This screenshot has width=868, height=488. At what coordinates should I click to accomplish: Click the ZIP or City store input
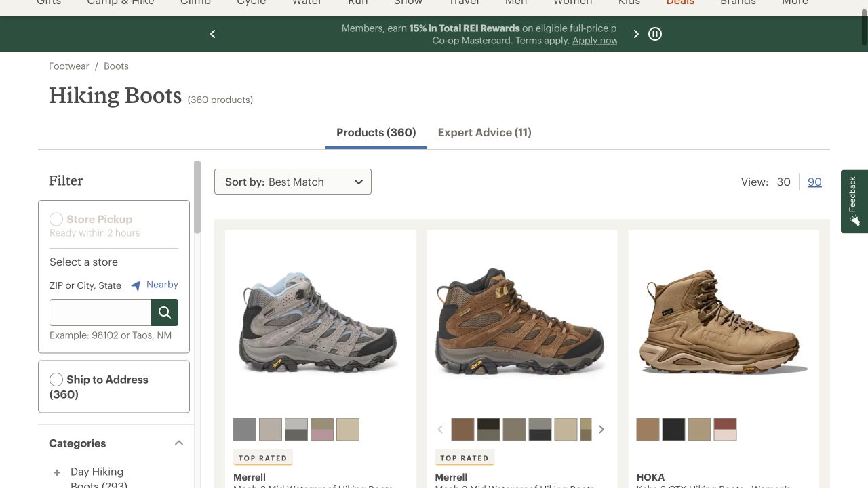[x=100, y=312]
